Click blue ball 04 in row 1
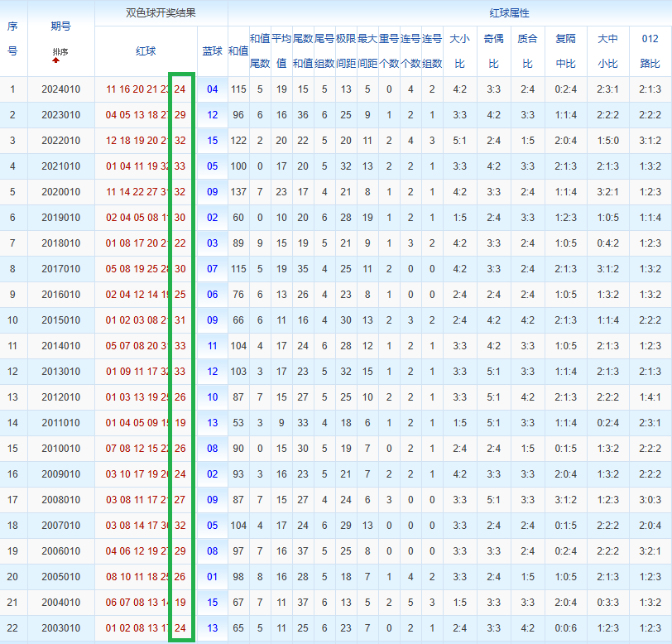The height and width of the screenshot is (644, 672). (x=213, y=89)
